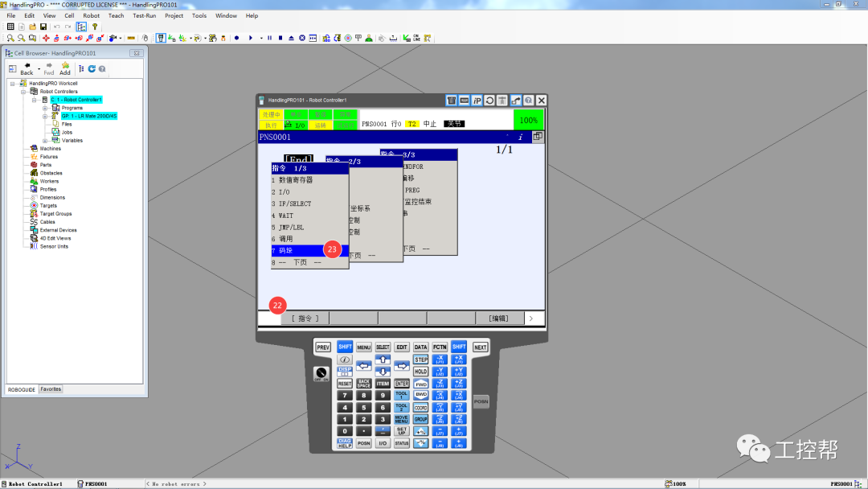Select '7 码垛' in the 指令 menu

pos(310,250)
